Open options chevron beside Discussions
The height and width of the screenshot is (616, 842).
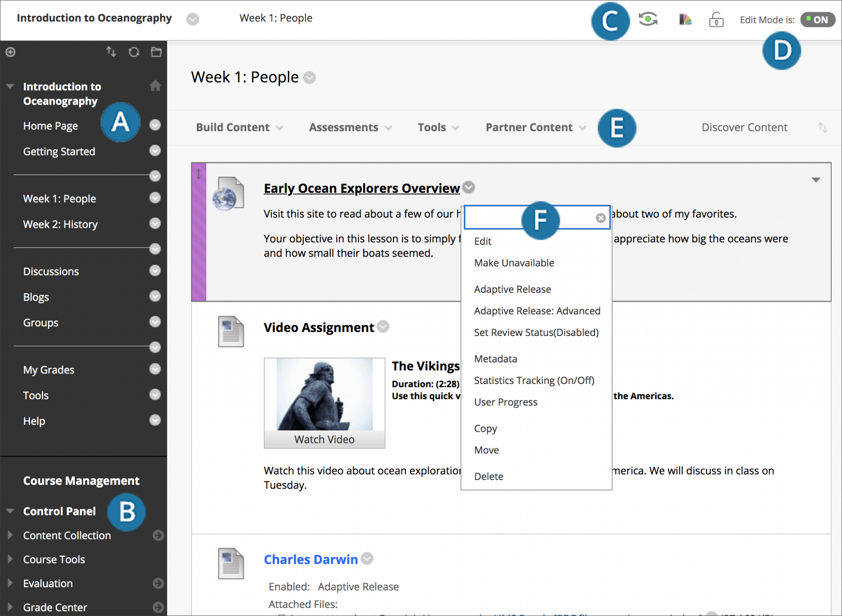[x=155, y=271]
